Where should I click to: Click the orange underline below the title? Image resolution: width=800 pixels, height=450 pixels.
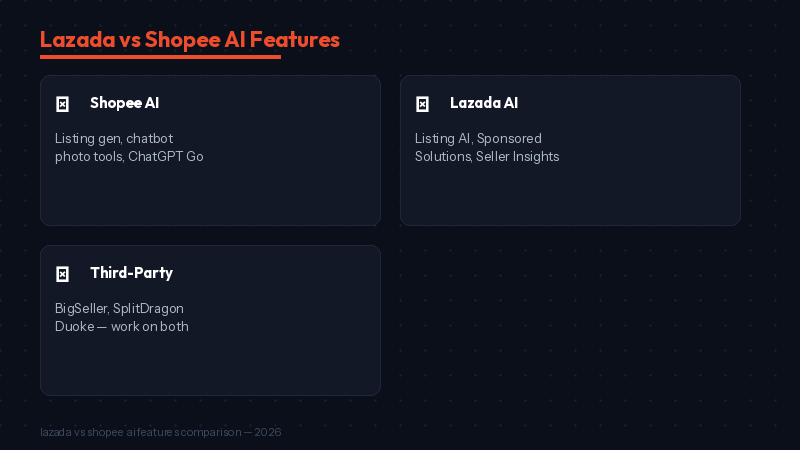coord(160,57)
